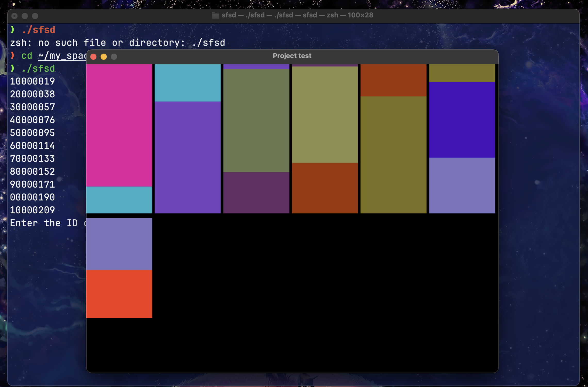The width and height of the screenshot is (588, 387).
Task: Click the Project test title bar
Action: point(292,56)
